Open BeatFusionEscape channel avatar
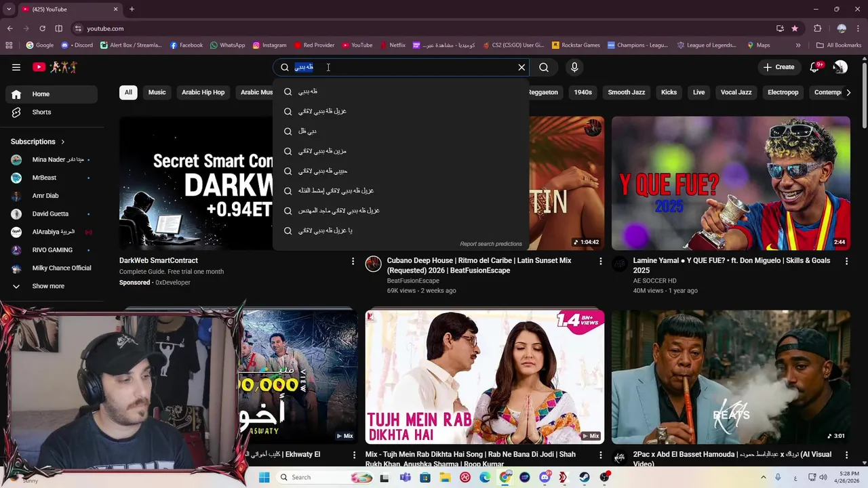The width and height of the screenshot is (868, 488). click(x=374, y=264)
